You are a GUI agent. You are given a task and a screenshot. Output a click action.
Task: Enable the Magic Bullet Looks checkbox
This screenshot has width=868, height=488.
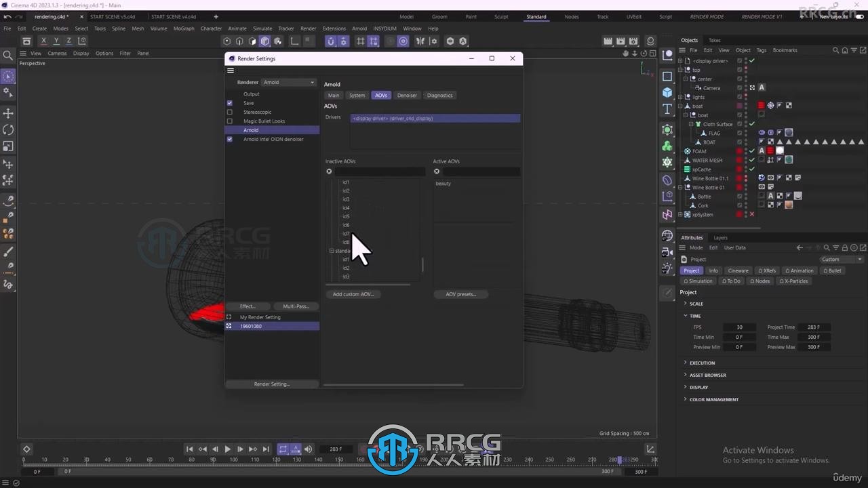point(229,121)
